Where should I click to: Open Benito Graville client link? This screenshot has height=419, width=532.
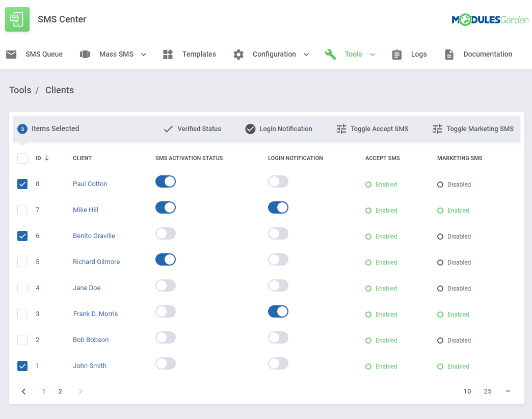click(x=94, y=236)
